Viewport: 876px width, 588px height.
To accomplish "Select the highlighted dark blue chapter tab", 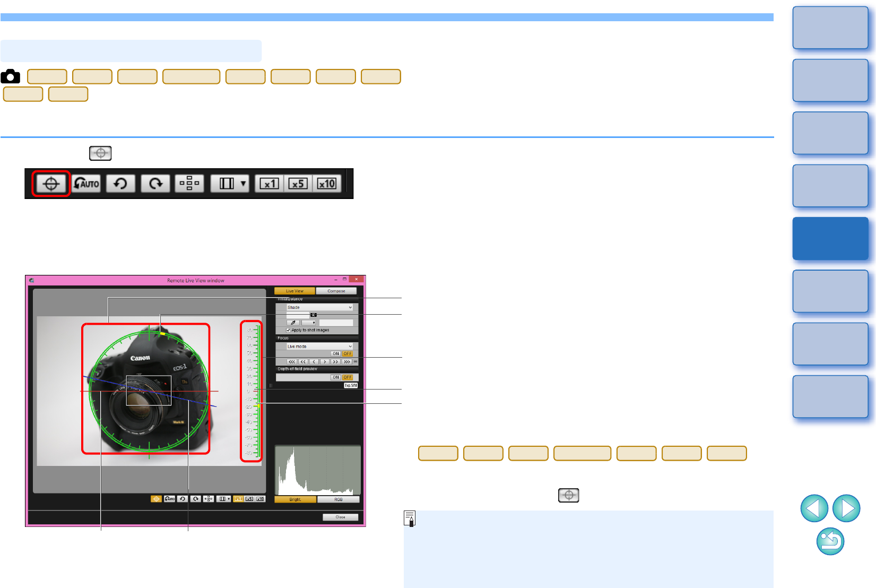I will (x=830, y=238).
